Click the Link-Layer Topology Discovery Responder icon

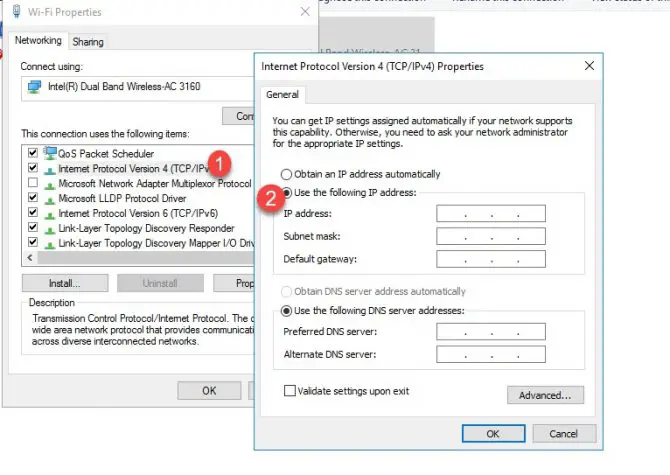[x=50, y=229]
